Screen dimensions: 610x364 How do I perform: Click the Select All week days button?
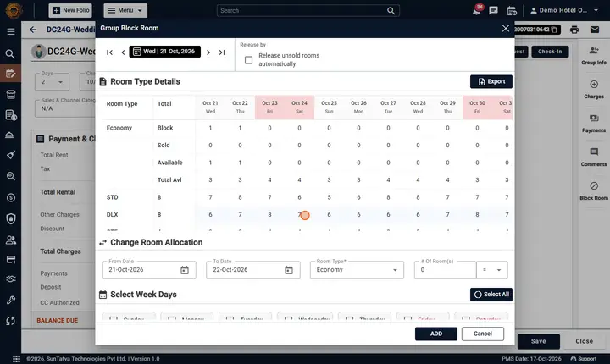[x=491, y=295]
